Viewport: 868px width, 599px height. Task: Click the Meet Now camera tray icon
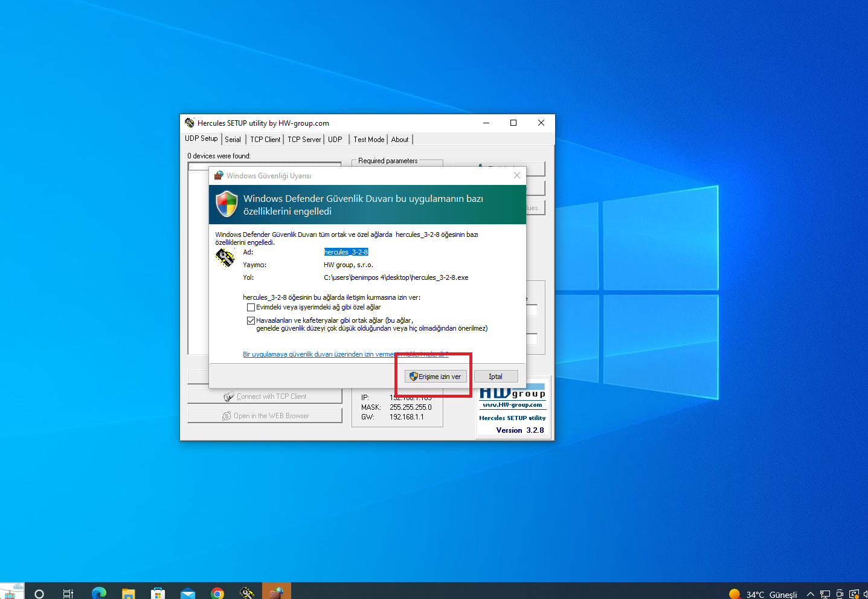pos(840,594)
